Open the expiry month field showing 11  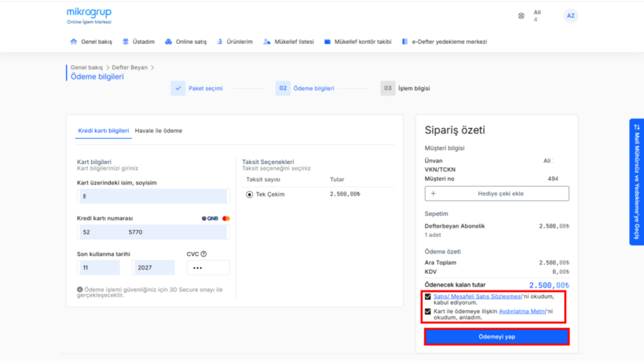point(99,268)
